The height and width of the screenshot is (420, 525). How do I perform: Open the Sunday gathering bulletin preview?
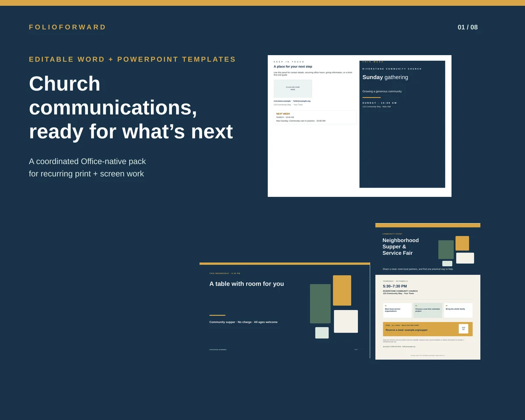point(360,126)
